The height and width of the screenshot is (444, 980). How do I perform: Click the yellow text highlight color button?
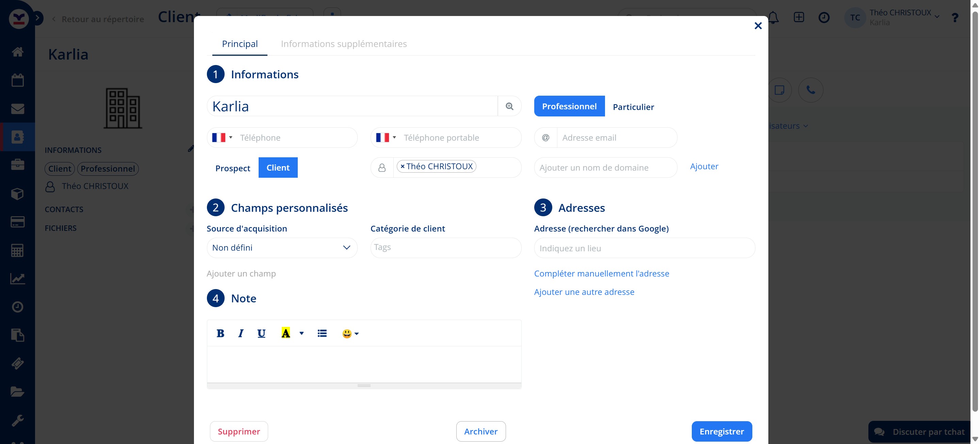[x=286, y=333]
